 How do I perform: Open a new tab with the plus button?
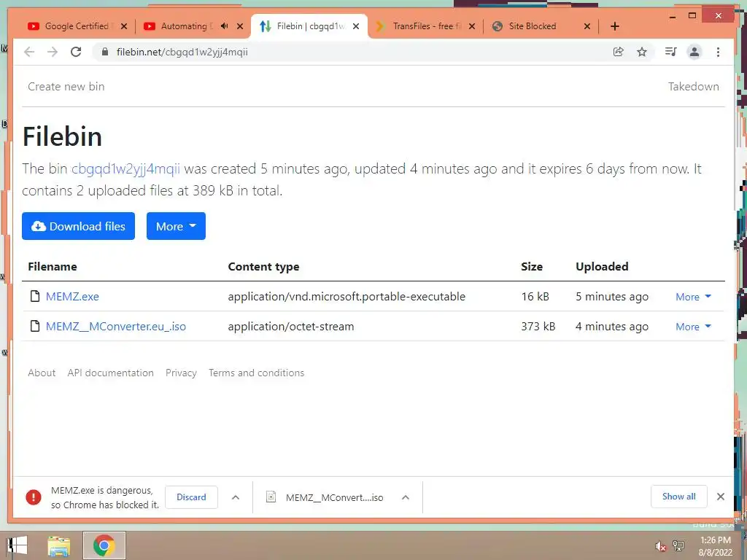click(614, 26)
